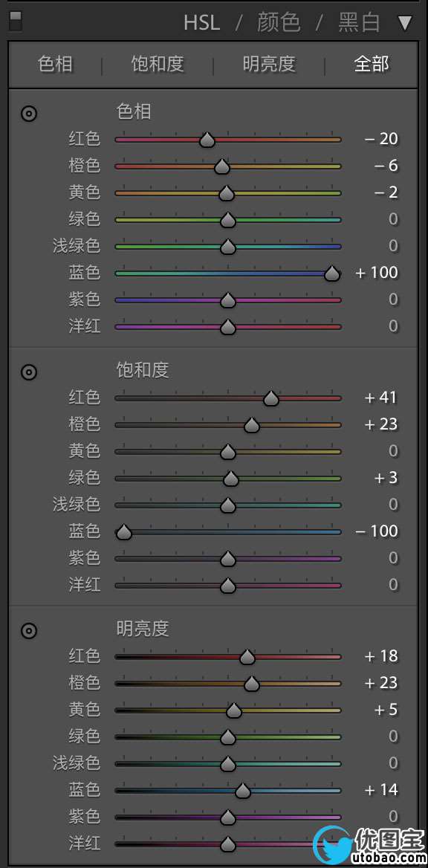The height and width of the screenshot is (868, 428).
Task: Click the 饱和度 浅绿色 slider handle
Action: click(x=228, y=505)
